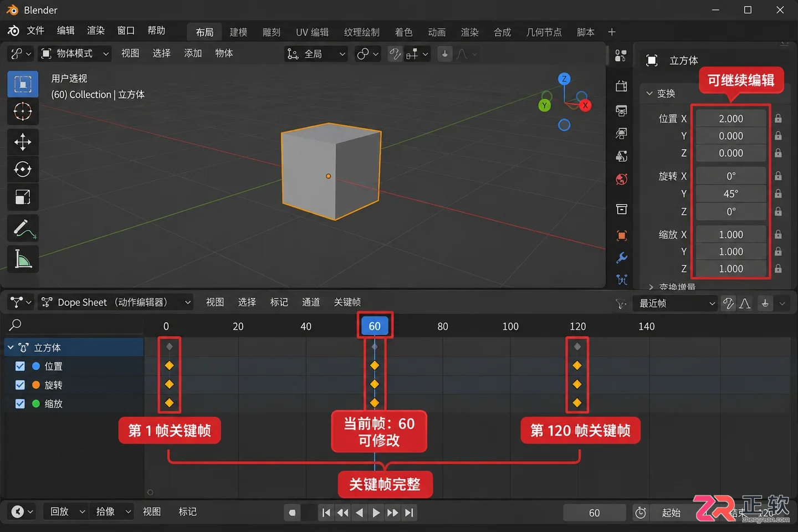Screen dimensions: 798x532
Task: Open the Output properties tab
Action: click(621, 110)
